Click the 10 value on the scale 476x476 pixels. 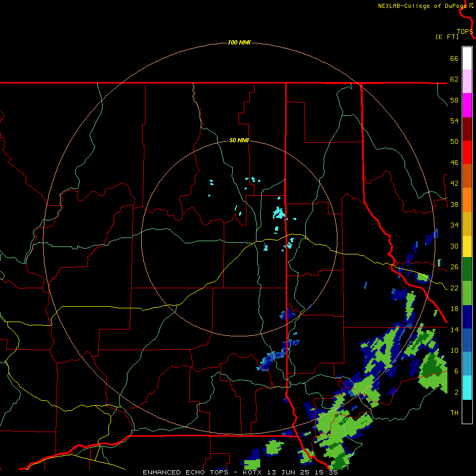454,350
